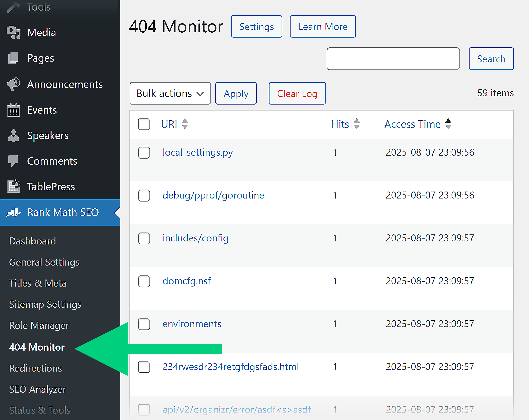Select the Pages icon in sidebar
Screen dimensions: 529x420
[x=14, y=58]
